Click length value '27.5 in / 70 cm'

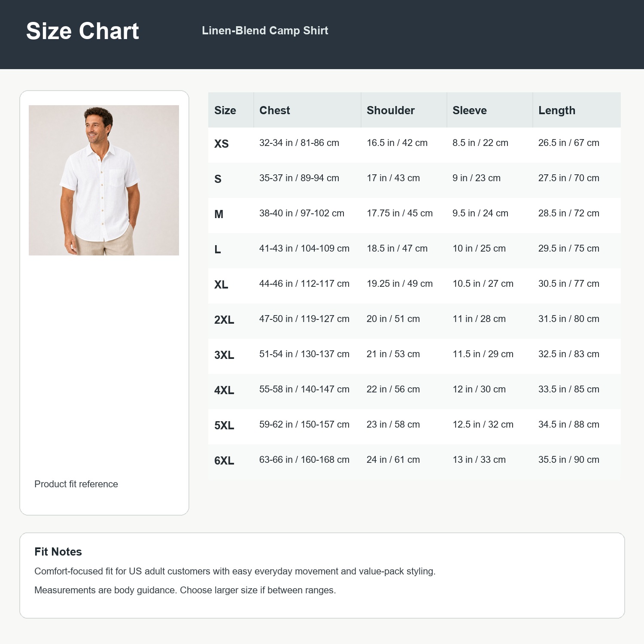[569, 178]
